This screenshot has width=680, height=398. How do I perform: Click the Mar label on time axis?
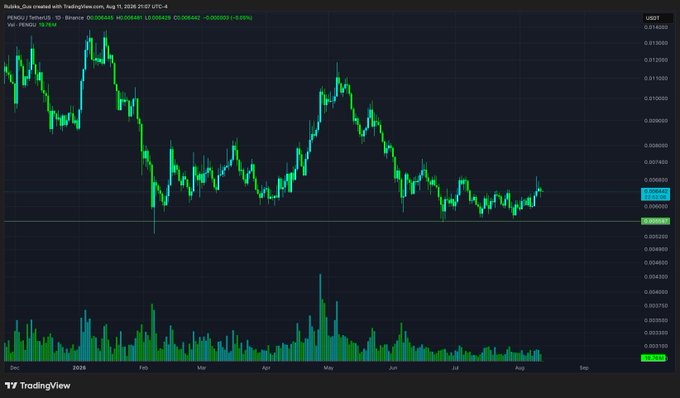202,368
